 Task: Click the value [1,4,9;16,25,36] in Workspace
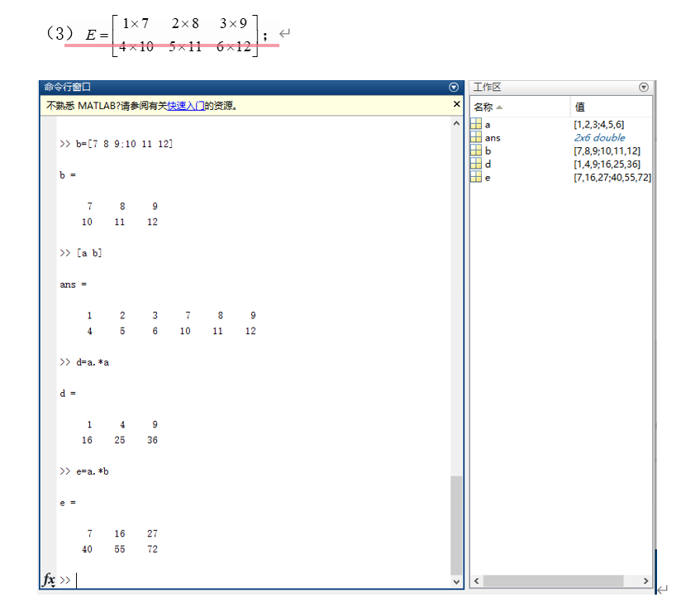607,165
